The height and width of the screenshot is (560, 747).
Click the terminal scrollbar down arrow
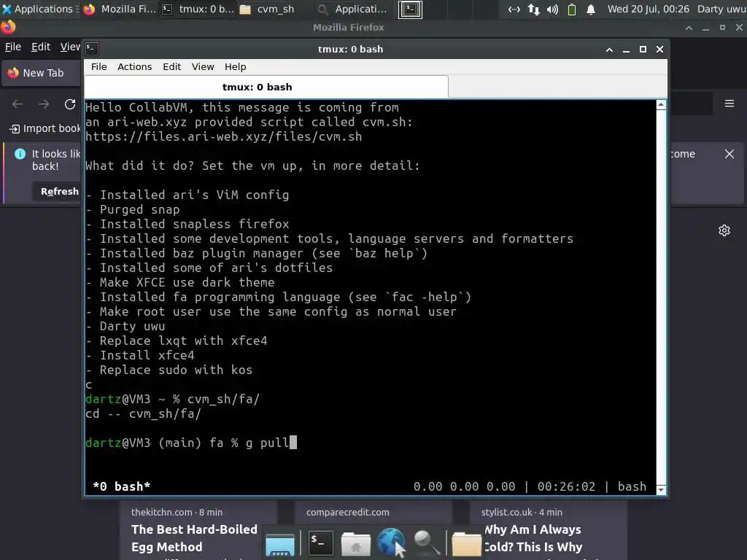tap(661, 489)
